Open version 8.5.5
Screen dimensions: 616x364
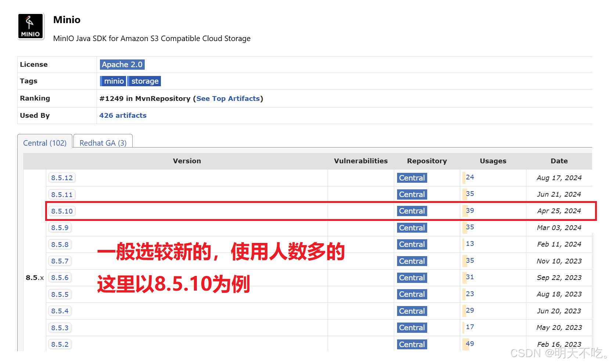(60, 294)
